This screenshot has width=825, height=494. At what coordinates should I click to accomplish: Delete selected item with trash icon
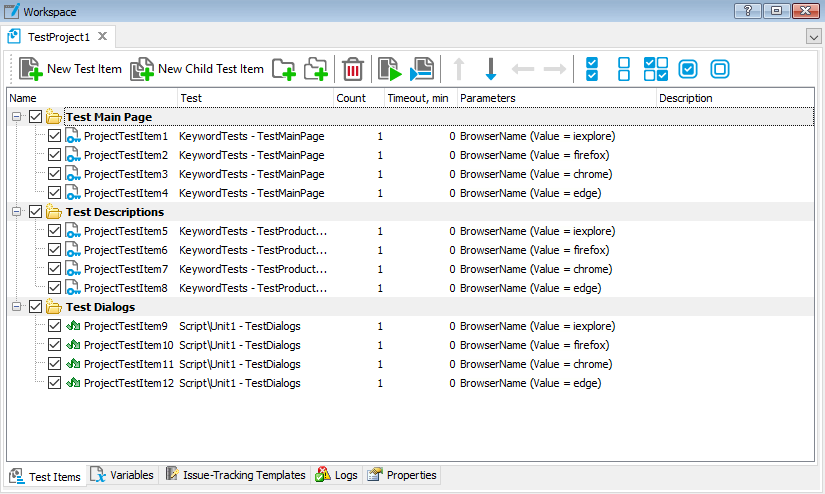click(352, 69)
